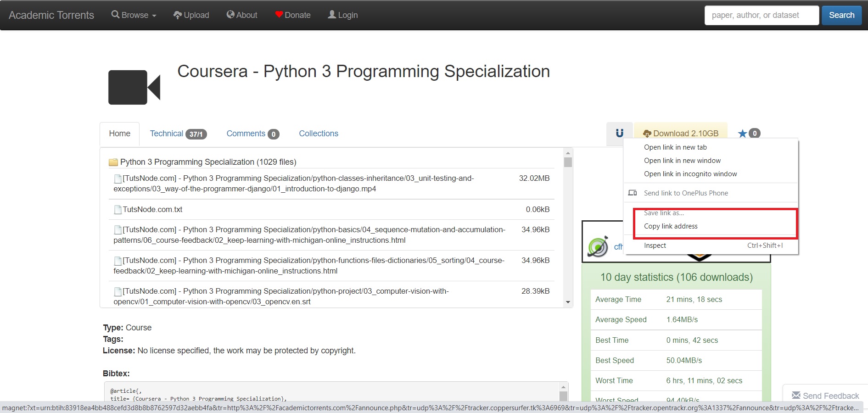Open the Collections tab
Viewport: 868px width, 413px height.
[x=319, y=134]
